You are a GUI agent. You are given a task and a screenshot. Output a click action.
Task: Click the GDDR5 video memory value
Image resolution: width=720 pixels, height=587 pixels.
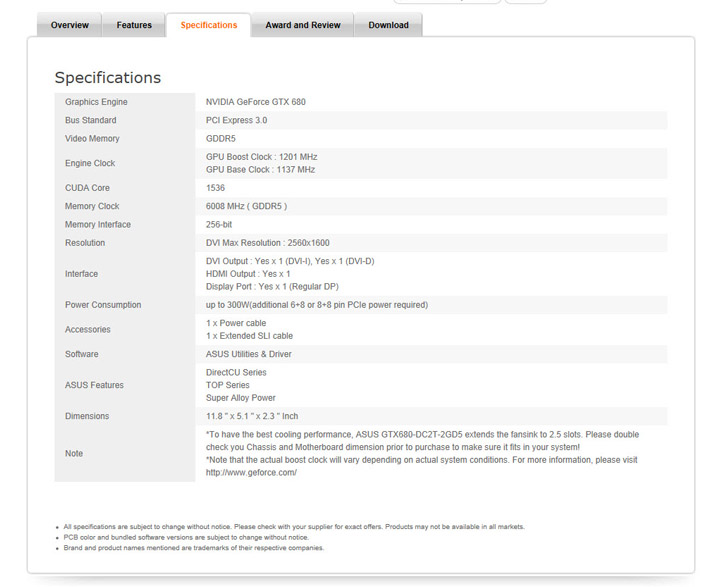tap(220, 139)
